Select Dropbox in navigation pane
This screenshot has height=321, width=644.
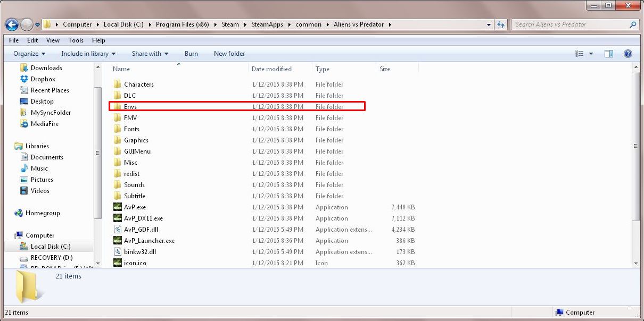pos(43,79)
